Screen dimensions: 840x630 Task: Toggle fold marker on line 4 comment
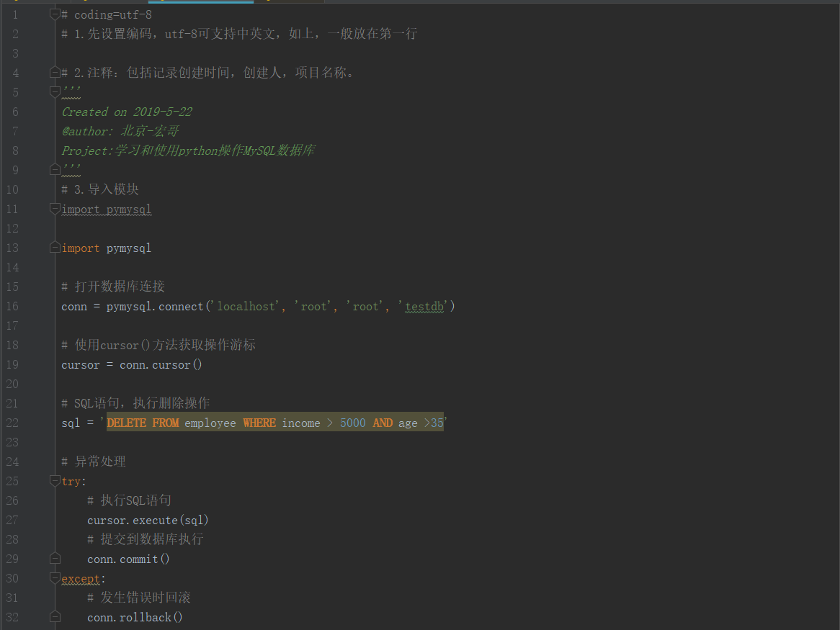55,72
